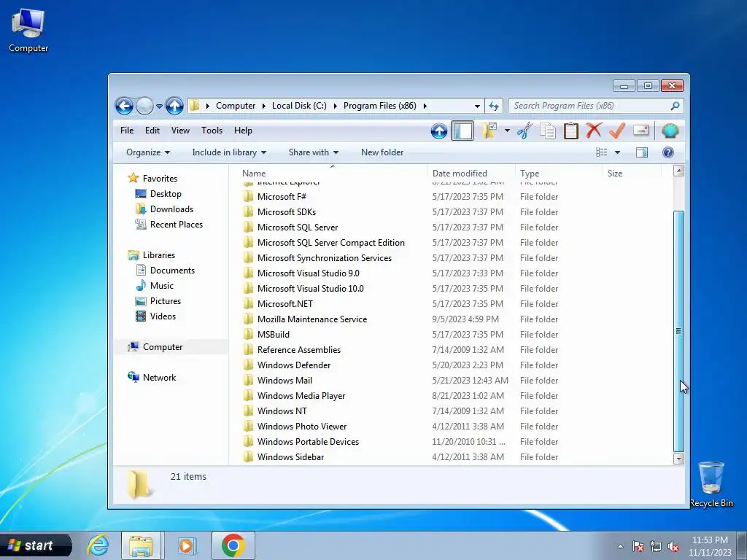Click the refresh icon next to address bar
The width and height of the screenshot is (747, 560).
click(494, 106)
